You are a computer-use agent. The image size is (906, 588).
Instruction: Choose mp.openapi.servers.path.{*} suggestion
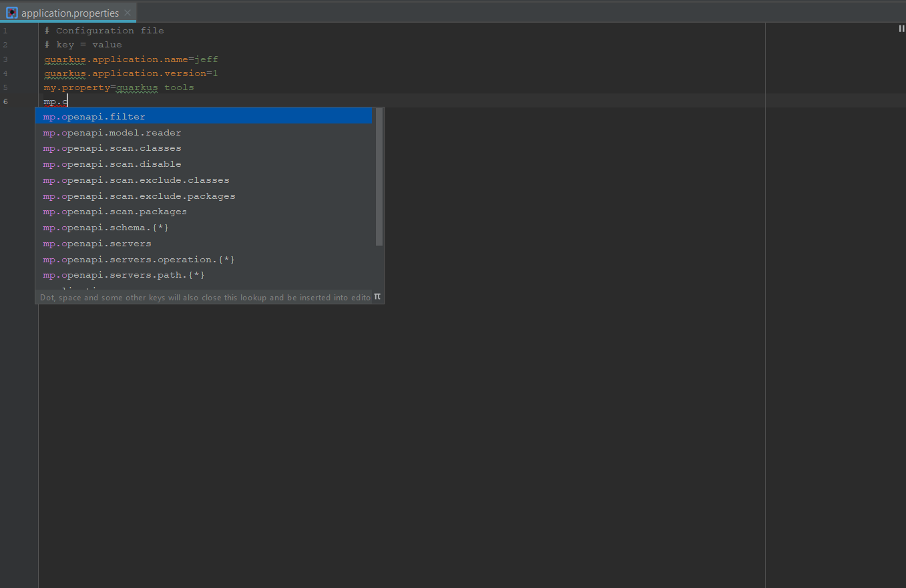[204, 275]
